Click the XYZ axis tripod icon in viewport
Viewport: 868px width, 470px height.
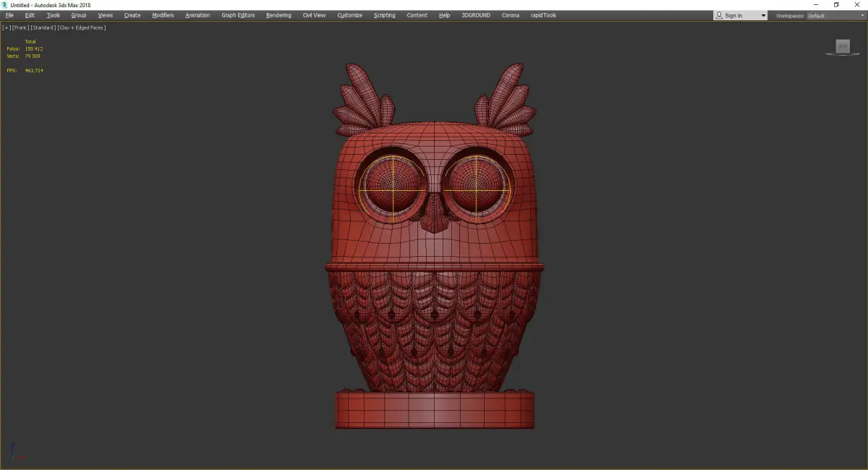click(18, 453)
